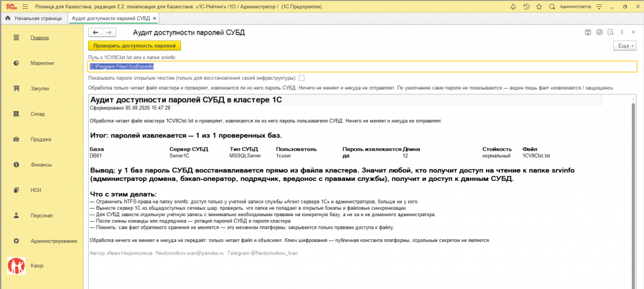Image resolution: width=644 pixels, height=289 pixels.
Task: Click the Администратор user name
Action: click(x=575, y=6)
